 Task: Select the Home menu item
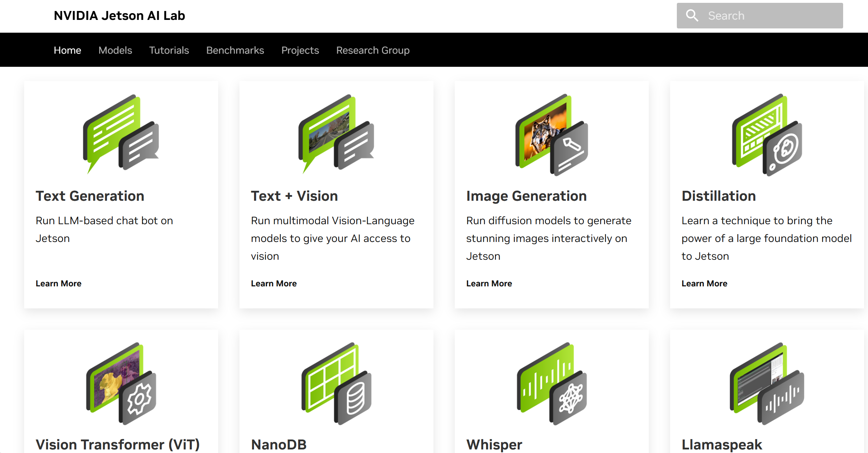click(67, 50)
